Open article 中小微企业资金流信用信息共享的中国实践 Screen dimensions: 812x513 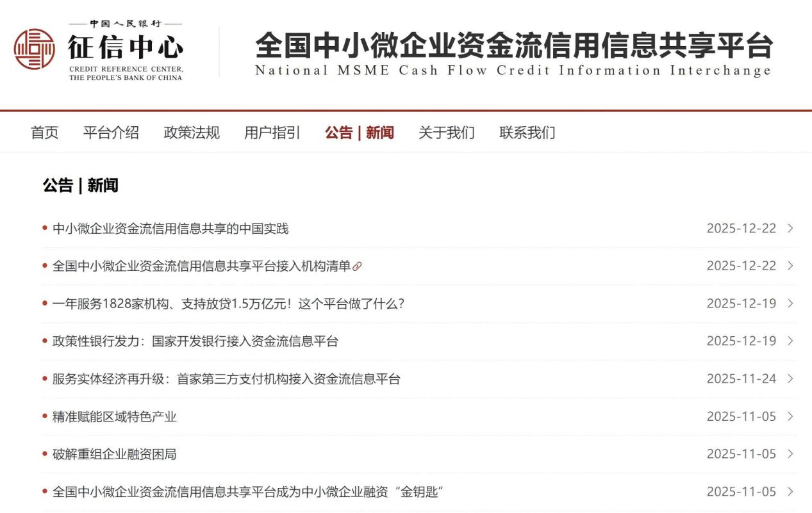point(170,229)
